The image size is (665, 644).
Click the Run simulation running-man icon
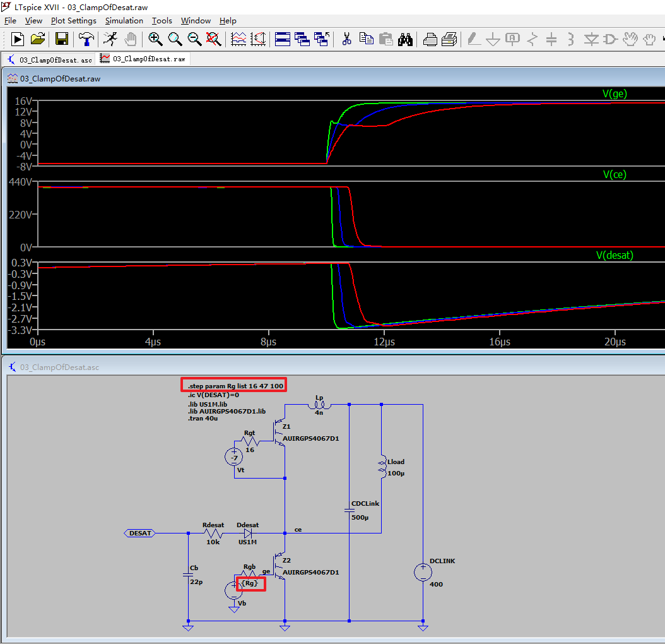(x=110, y=39)
